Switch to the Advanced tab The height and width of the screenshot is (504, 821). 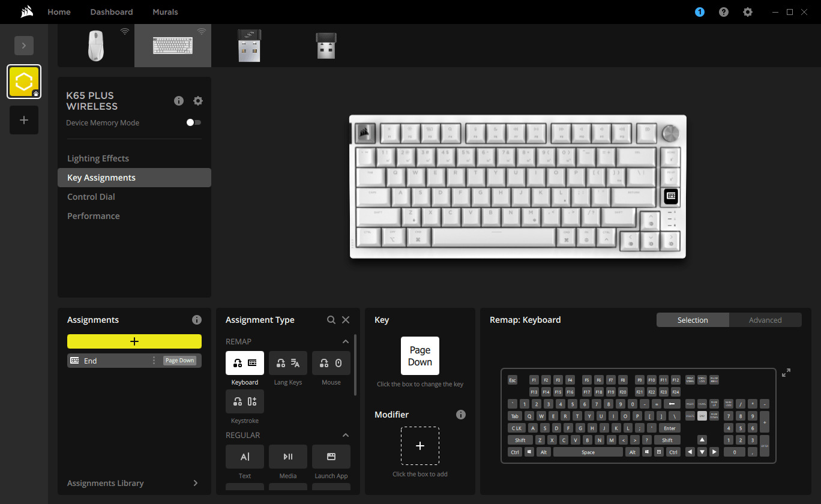click(765, 320)
